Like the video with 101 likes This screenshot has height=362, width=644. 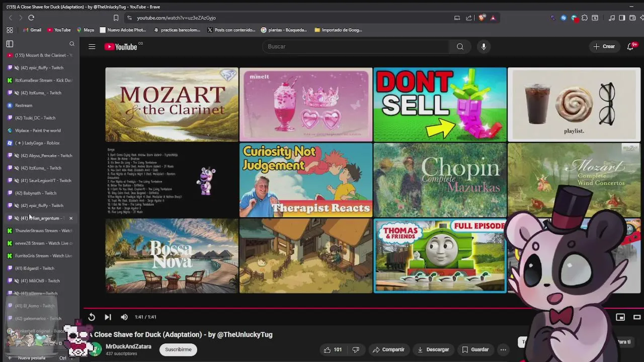click(333, 349)
